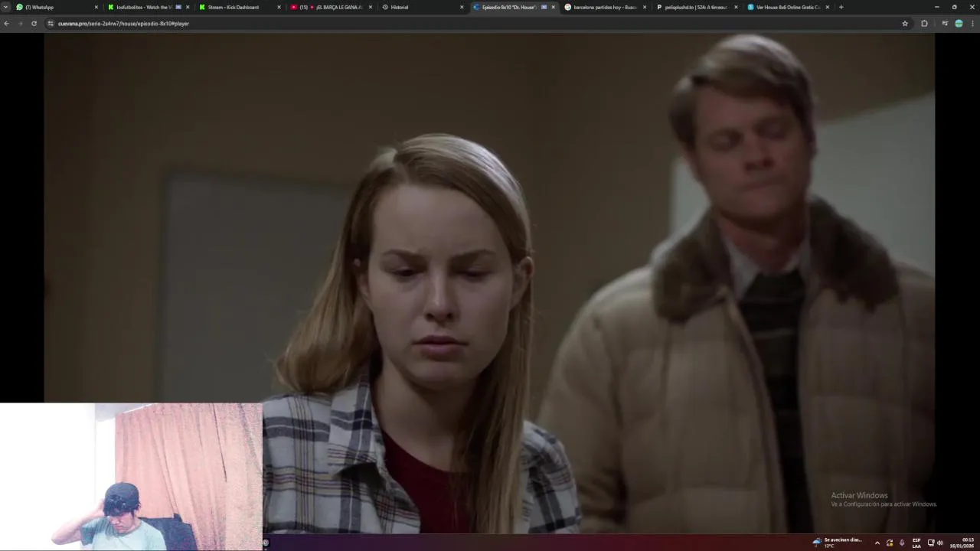The image size is (980, 551).
Task: Close the EL BARÇA LE GANA tab
Action: (x=371, y=7)
